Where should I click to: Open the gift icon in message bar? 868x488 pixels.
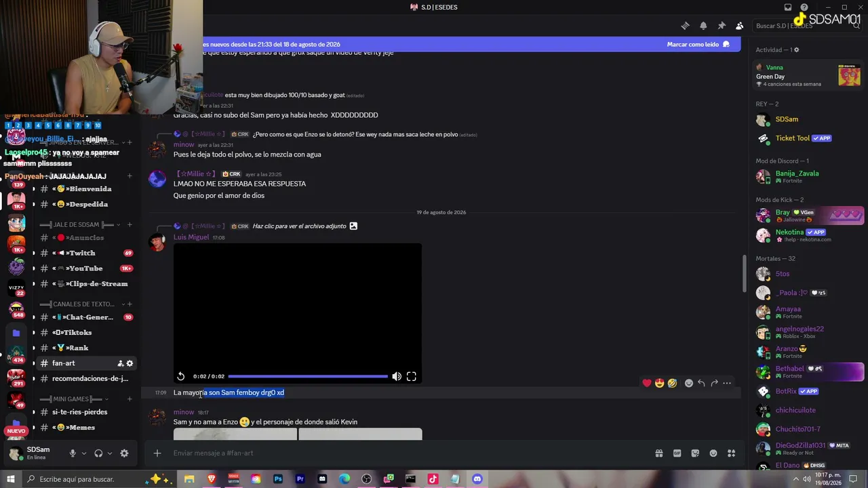point(658,453)
